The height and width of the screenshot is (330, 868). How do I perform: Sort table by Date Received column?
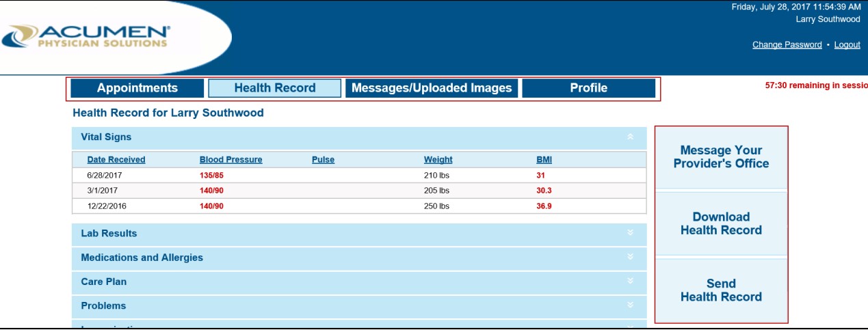click(116, 160)
